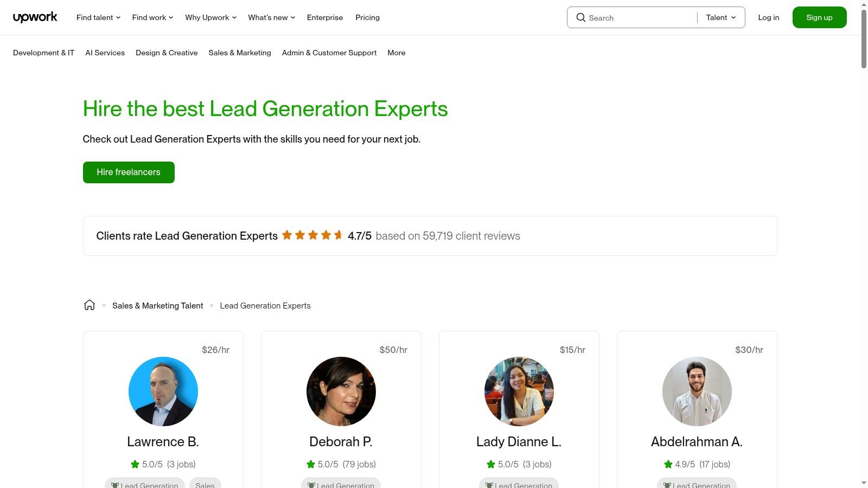Open Lady Dianne L.'s profile photo
The image size is (868, 488).
(x=519, y=391)
